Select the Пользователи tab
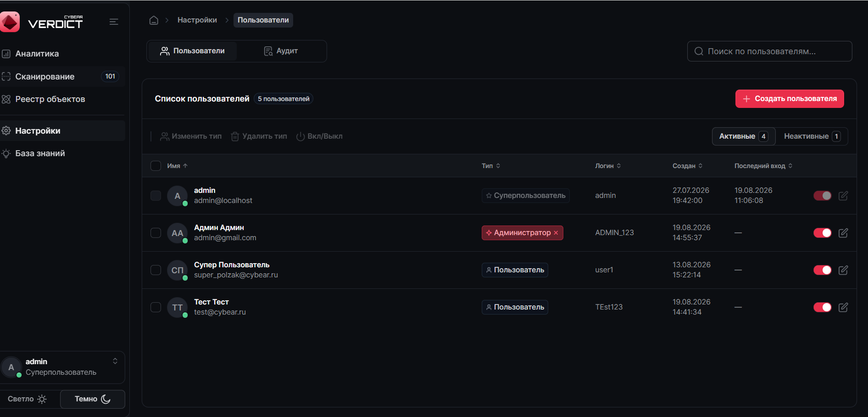 (x=192, y=51)
